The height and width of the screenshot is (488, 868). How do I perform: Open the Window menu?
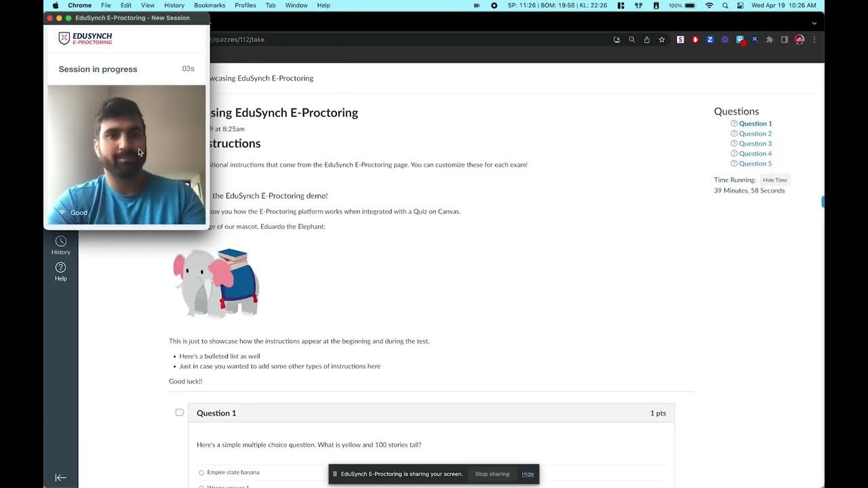pos(296,5)
